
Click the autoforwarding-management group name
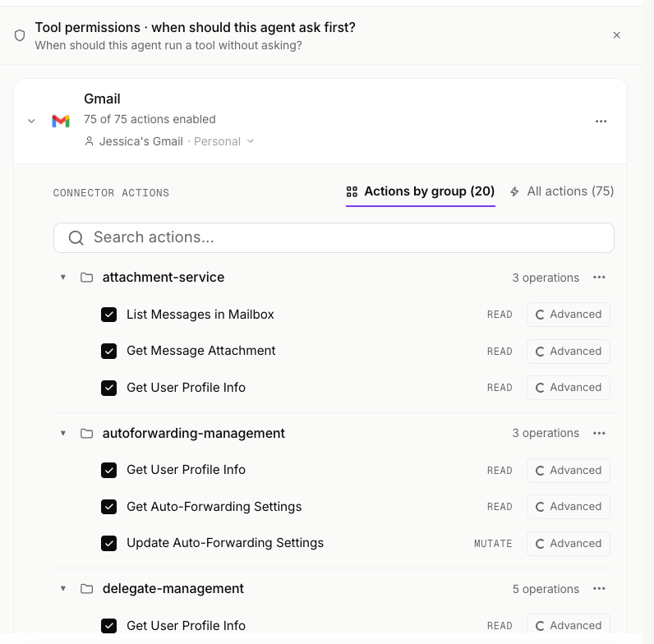point(194,434)
